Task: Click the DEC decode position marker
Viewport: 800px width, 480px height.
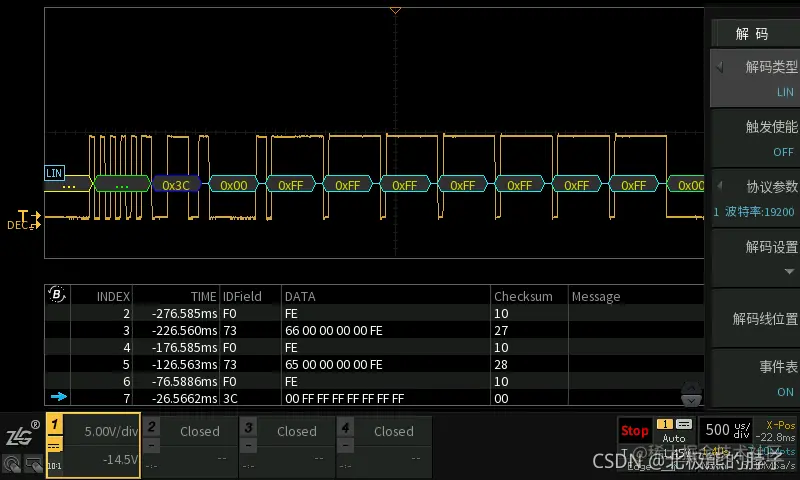Action: point(23,225)
